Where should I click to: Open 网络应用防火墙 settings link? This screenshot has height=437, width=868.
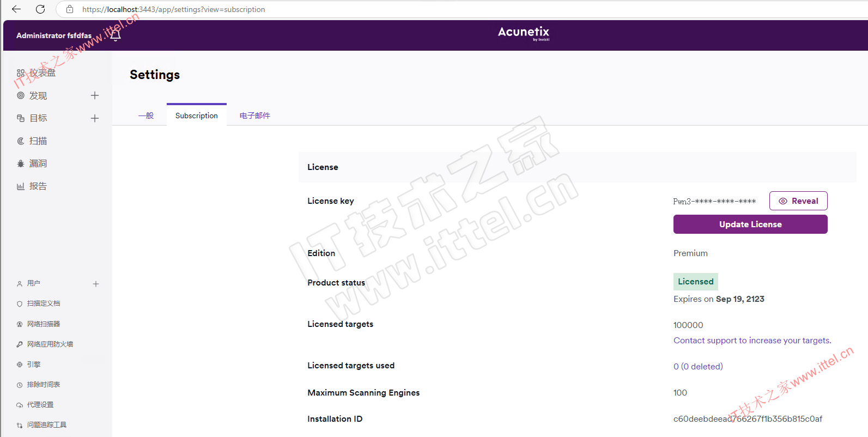point(50,344)
